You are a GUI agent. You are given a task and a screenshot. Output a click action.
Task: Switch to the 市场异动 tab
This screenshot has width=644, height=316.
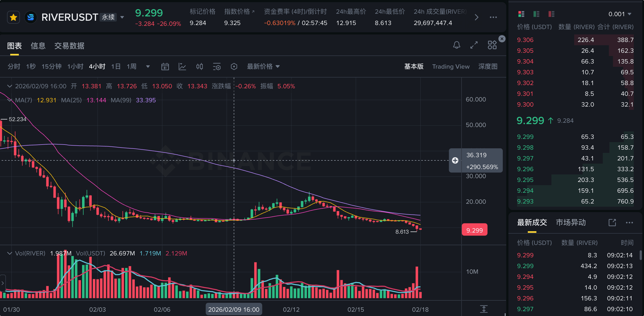[x=571, y=222]
